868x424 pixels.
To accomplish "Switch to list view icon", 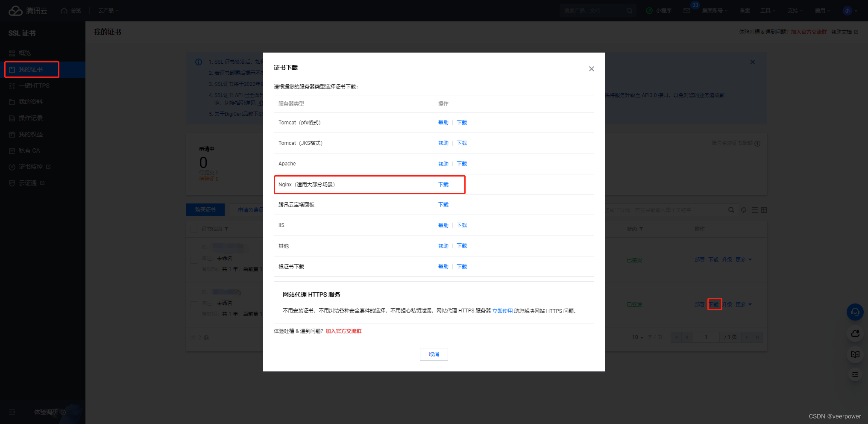I will point(755,210).
